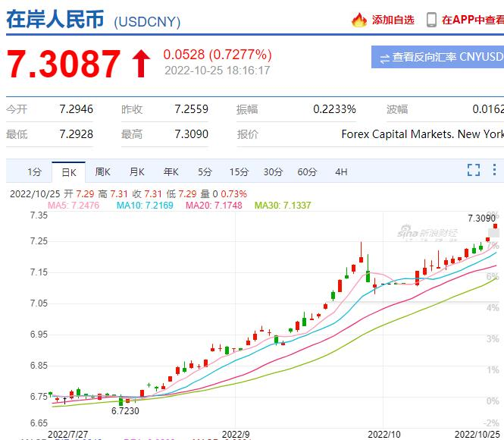
Task: Select the 4H chart interval
Action: point(341,172)
